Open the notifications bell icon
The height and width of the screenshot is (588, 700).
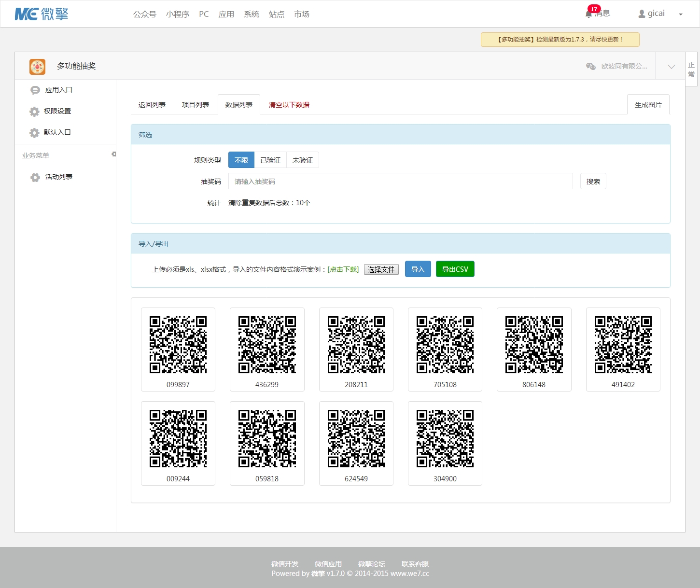(x=588, y=14)
